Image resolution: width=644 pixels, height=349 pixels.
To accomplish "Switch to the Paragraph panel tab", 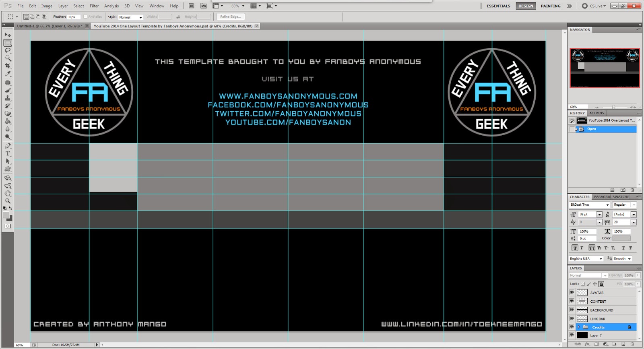I will (x=602, y=197).
